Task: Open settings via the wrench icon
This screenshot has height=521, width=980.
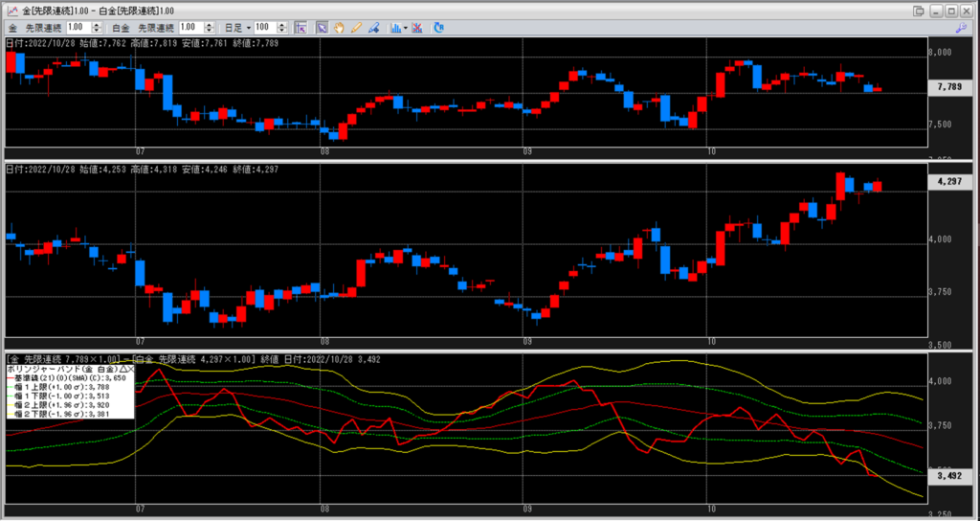Action: 960,28
